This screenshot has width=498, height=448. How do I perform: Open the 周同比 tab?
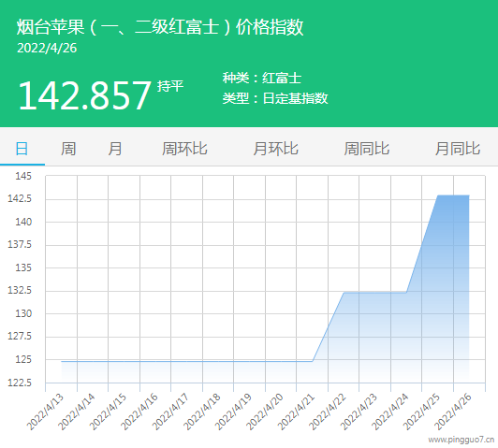367,149
